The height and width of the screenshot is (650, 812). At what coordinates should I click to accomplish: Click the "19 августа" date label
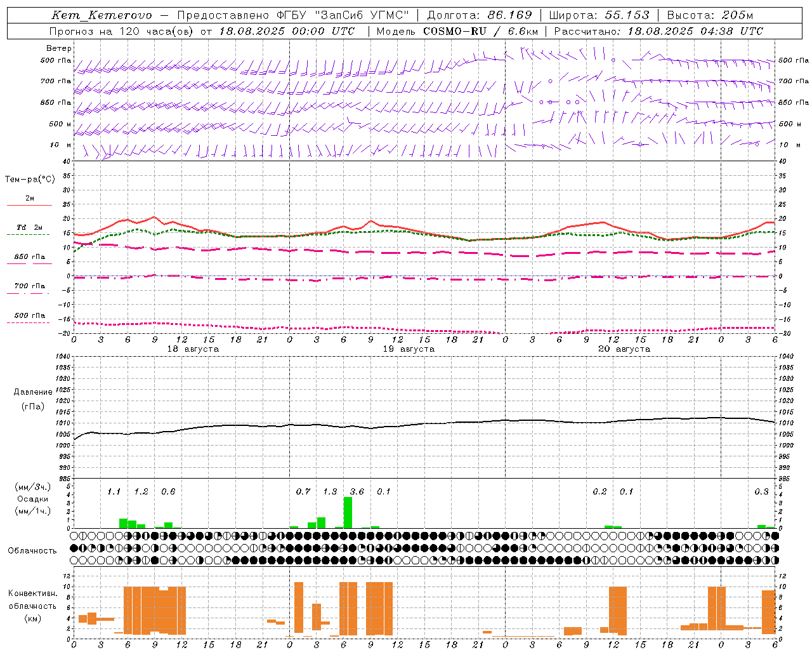tap(409, 349)
